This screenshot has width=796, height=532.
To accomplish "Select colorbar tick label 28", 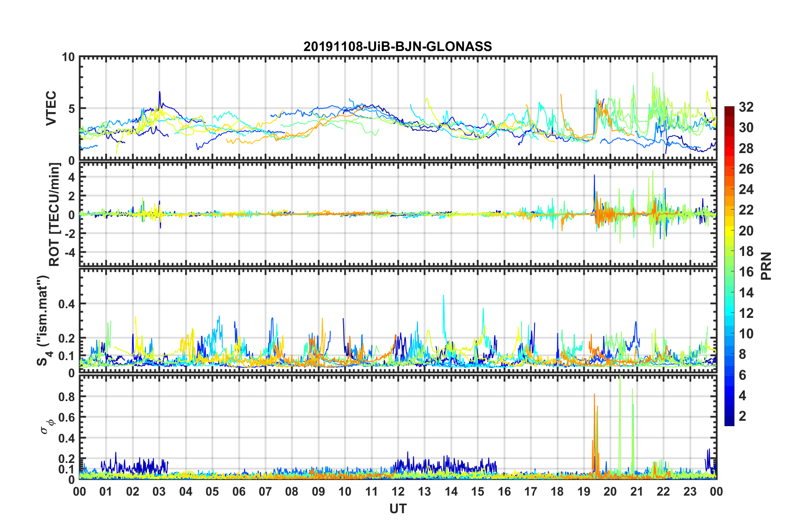I will click(x=746, y=148).
